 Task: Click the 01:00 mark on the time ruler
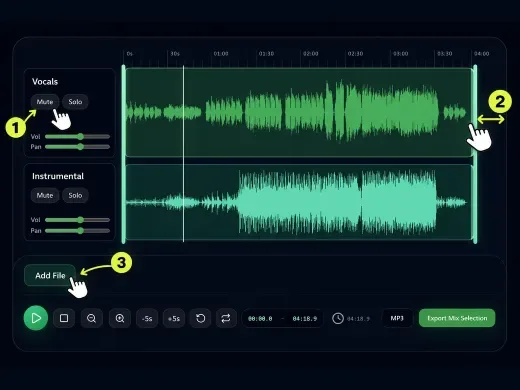221,54
